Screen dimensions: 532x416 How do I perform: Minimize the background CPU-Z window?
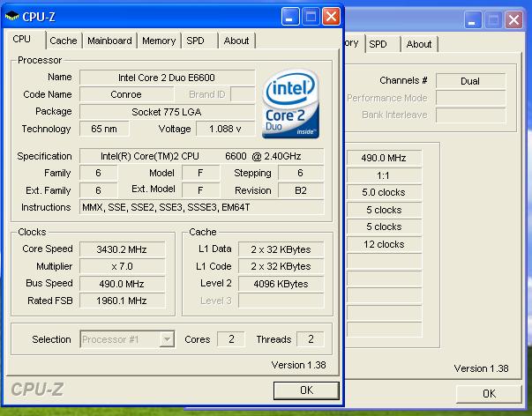click(473, 19)
